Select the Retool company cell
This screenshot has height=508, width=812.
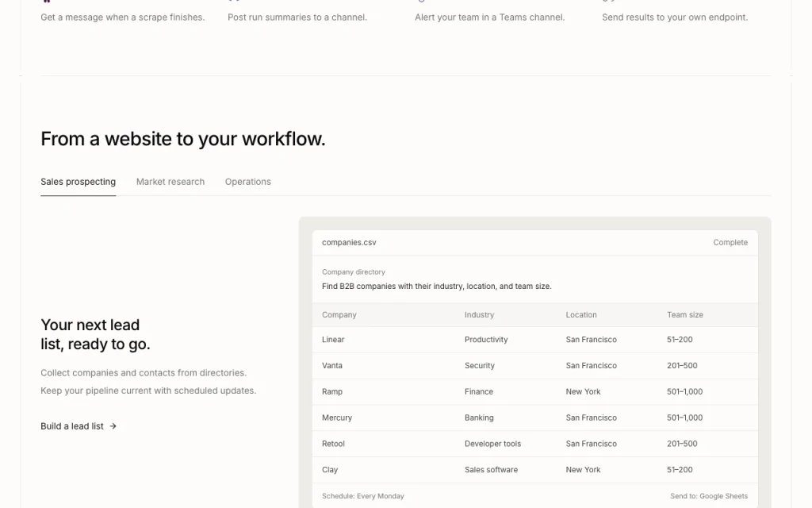pyautogui.click(x=334, y=444)
